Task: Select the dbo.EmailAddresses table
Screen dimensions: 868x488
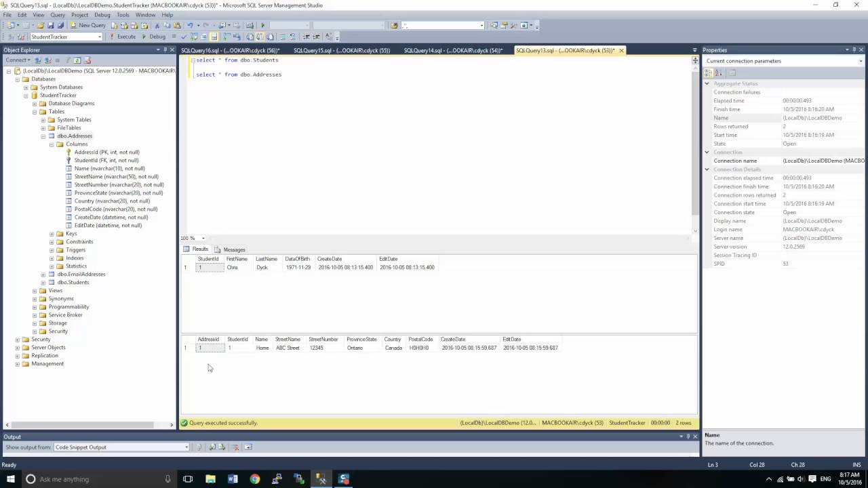Action: 81,274
